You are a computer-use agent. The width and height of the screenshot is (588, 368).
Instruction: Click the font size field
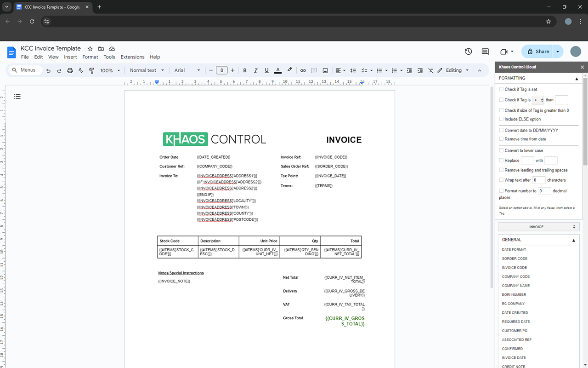point(221,70)
